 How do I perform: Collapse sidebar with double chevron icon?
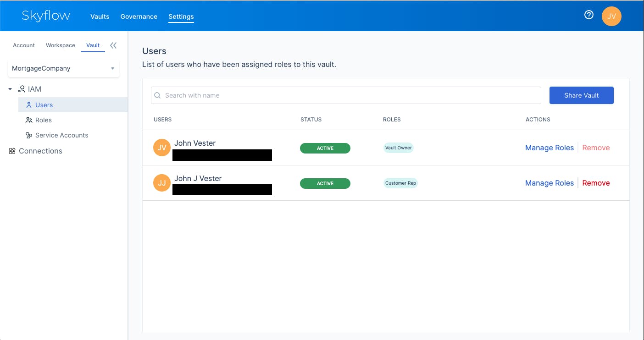pyautogui.click(x=113, y=45)
